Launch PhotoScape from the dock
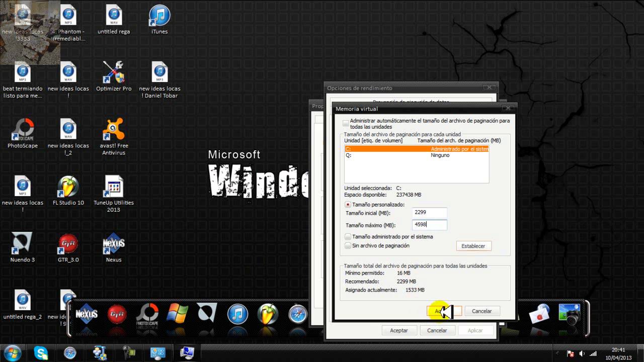Screen dimensions: 644x362 pos(147,315)
